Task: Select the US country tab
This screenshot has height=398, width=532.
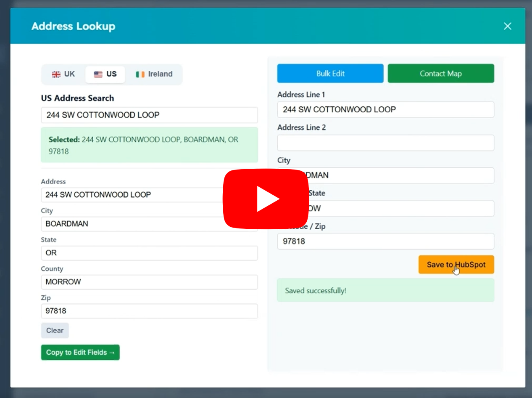Action: (105, 74)
